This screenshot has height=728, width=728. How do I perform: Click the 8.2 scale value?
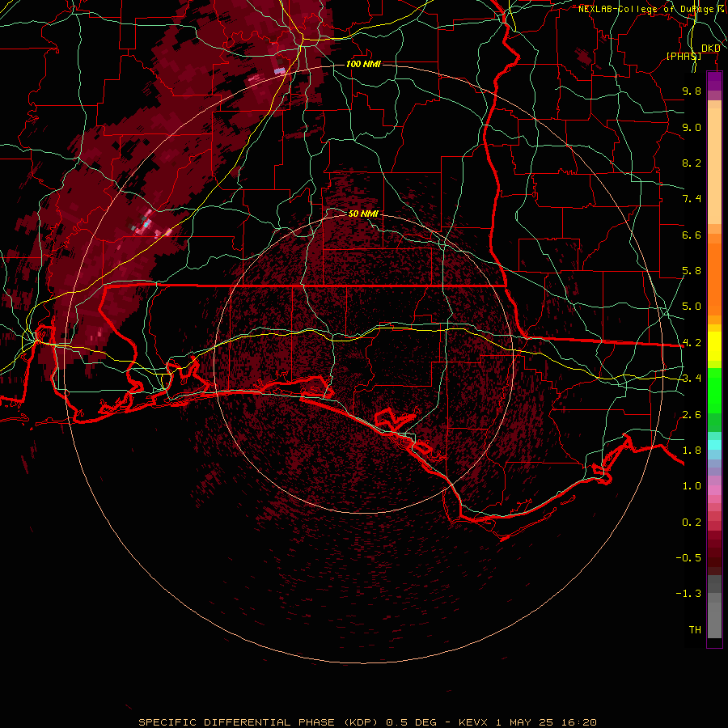(x=692, y=163)
